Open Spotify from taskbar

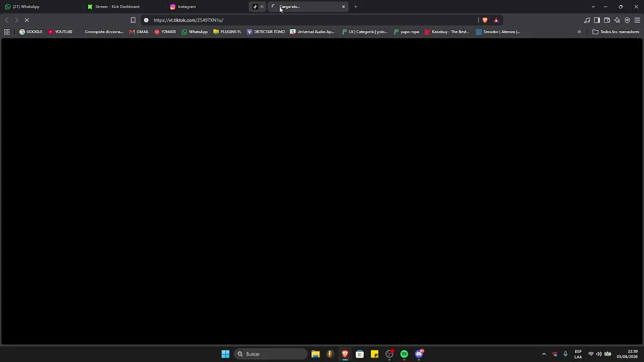tap(404, 354)
